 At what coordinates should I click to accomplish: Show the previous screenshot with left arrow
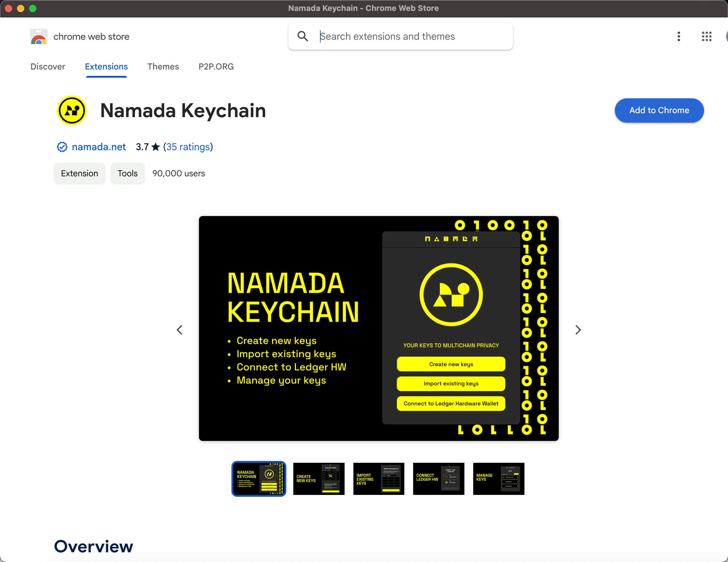180,330
